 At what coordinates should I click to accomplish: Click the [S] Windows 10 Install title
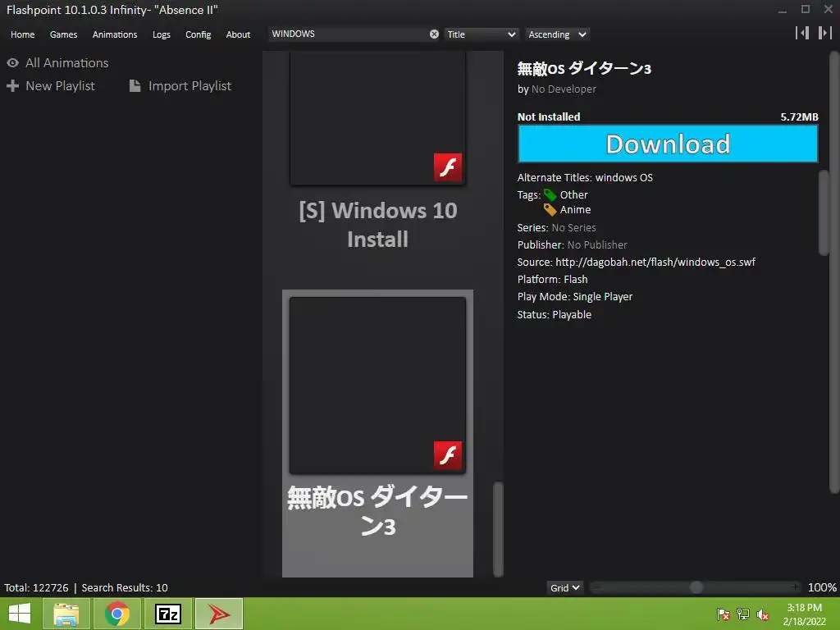coord(377,225)
